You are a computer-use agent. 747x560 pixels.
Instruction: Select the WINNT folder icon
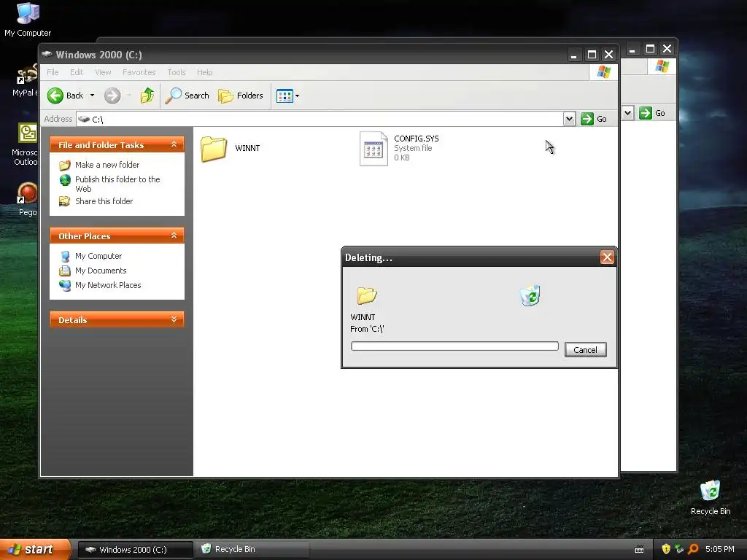(x=214, y=149)
